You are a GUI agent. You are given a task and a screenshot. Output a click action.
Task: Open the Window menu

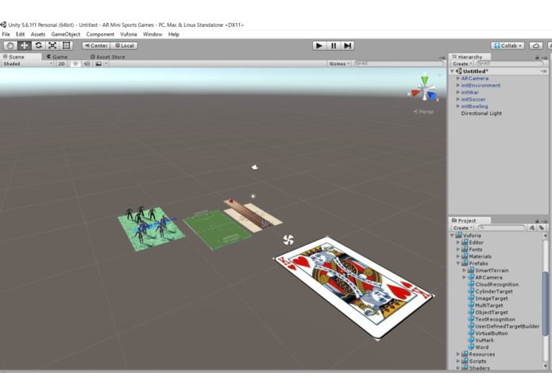152,34
